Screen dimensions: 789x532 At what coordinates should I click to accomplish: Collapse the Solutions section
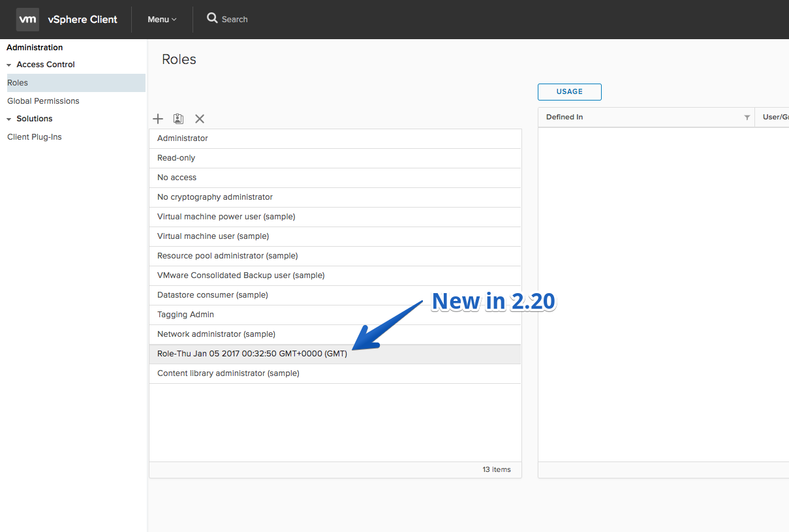tap(9, 119)
